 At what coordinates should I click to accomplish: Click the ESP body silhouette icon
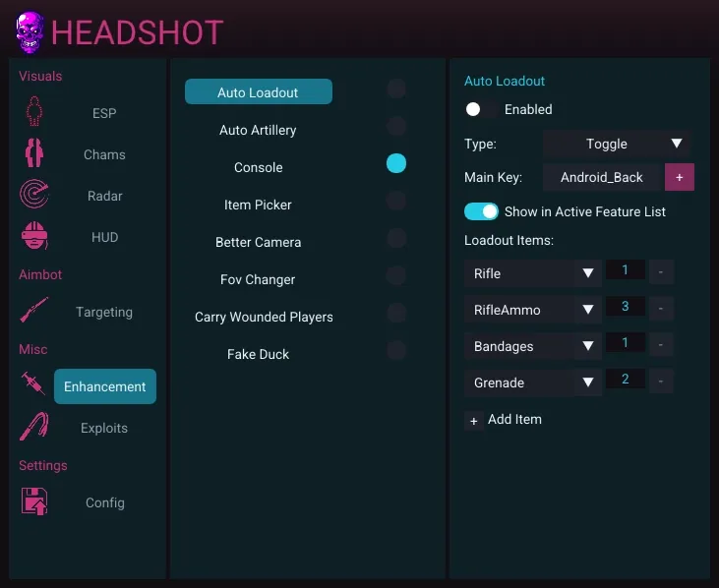point(35,112)
